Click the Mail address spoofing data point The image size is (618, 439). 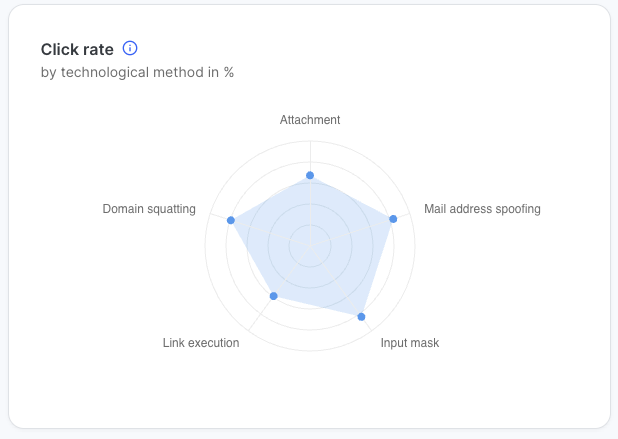[393, 218]
